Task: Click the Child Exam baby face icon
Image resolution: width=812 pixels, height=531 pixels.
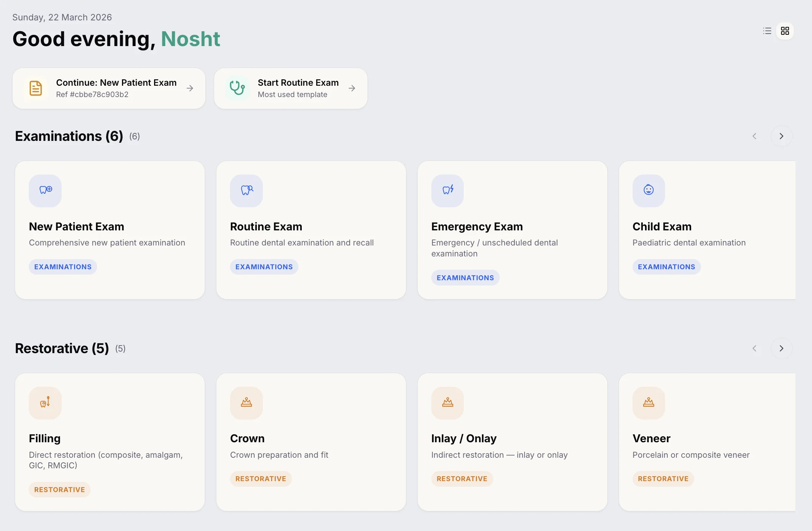Action: pyautogui.click(x=648, y=190)
